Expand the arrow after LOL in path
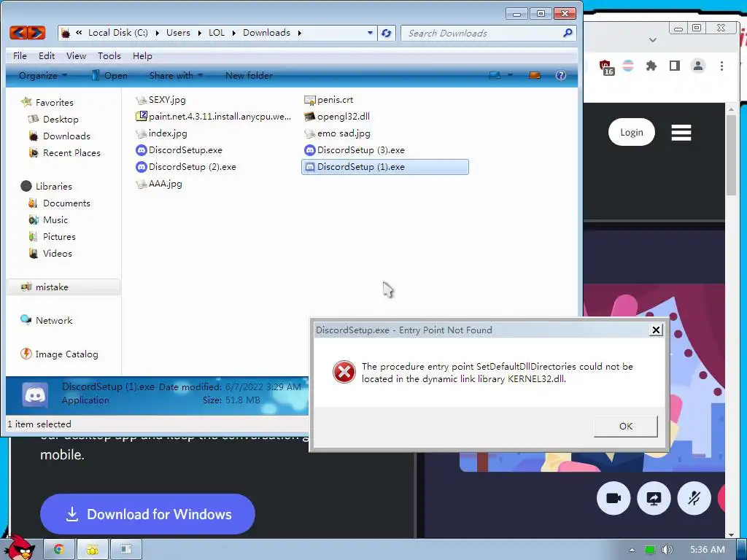Viewport: 747px width, 560px height. (234, 33)
